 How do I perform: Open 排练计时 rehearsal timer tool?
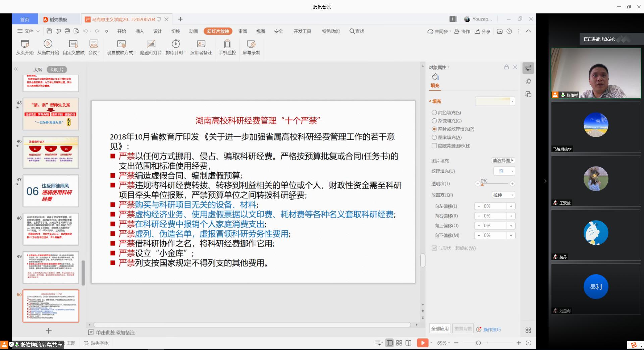tap(175, 44)
